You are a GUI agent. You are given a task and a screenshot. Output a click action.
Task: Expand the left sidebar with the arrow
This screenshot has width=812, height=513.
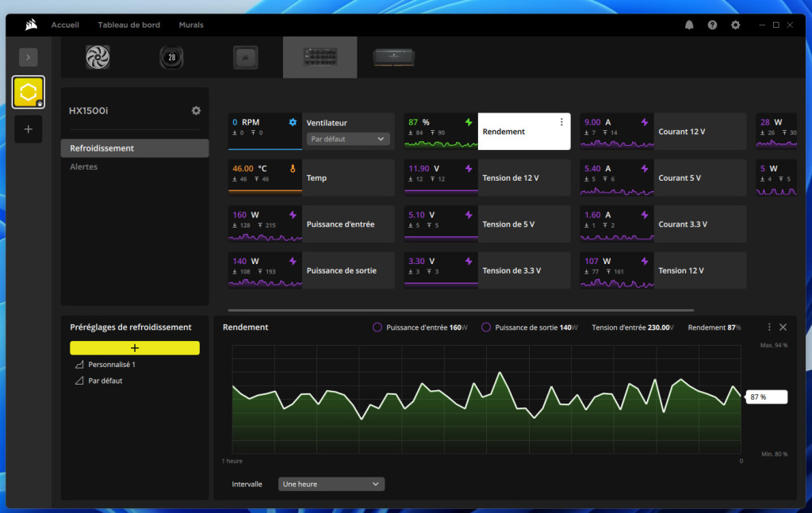coord(29,56)
